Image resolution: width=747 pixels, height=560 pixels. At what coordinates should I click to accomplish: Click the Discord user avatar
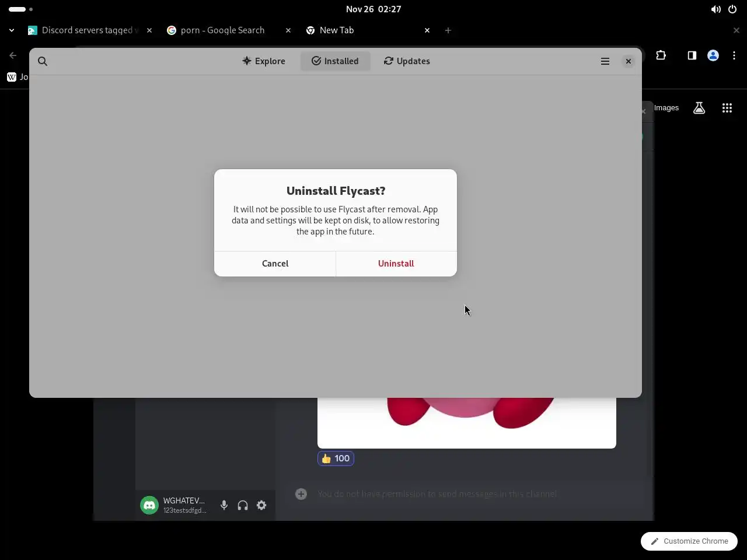click(149, 505)
